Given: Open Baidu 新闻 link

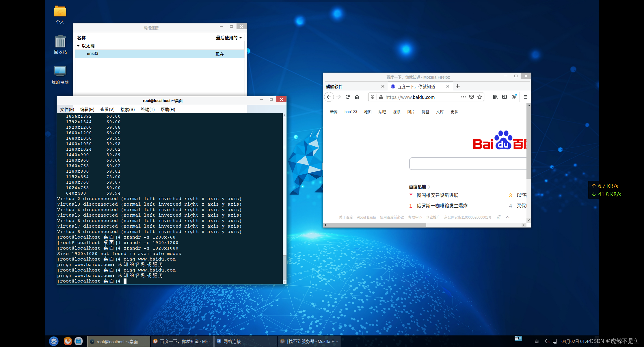Looking at the screenshot, I should click(334, 112).
